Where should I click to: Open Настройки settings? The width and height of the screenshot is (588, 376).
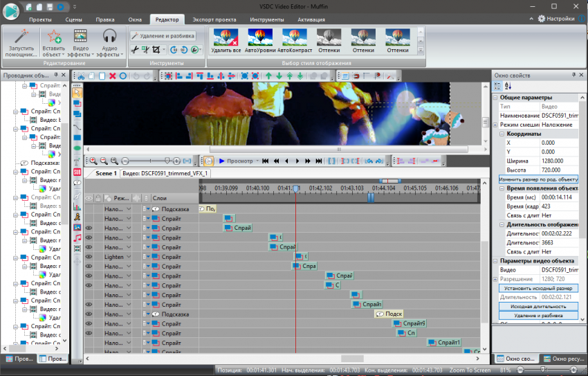coord(556,19)
